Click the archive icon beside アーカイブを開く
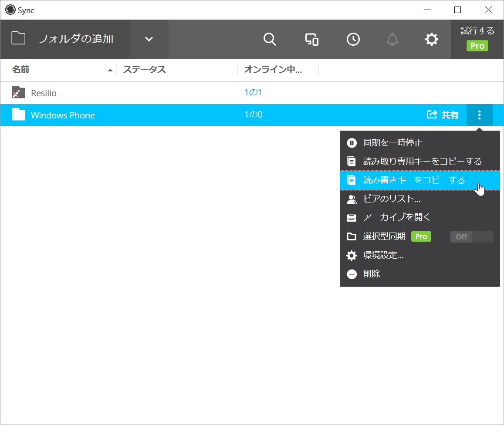This screenshot has height=425, width=504. [352, 218]
